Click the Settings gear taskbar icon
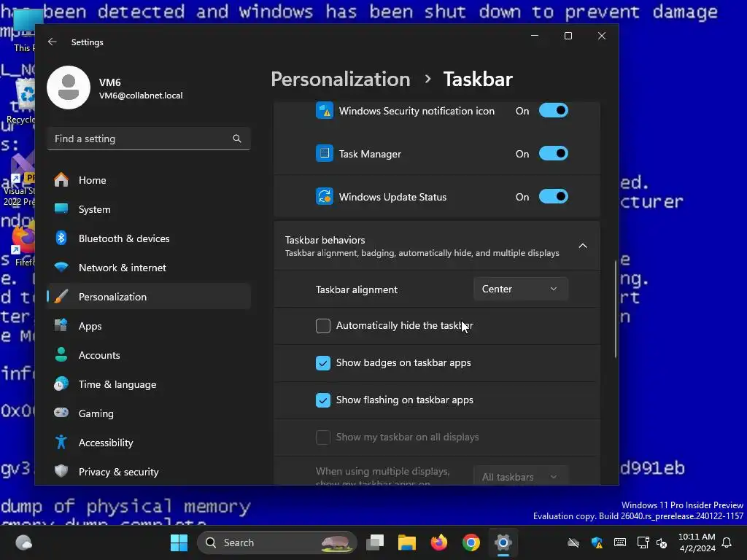Image resolution: width=747 pixels, height=560 pixels. 503,542
